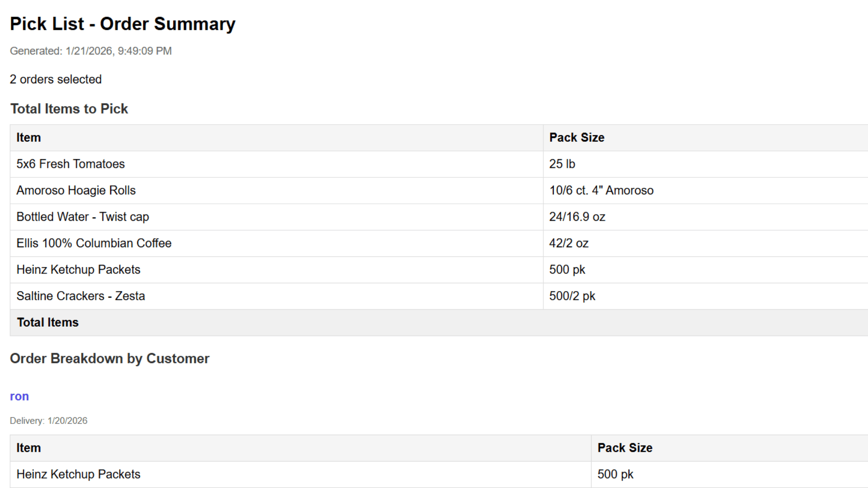Click the Pack Size header in the totals table
868x488 pixels.
pos(577,138)
